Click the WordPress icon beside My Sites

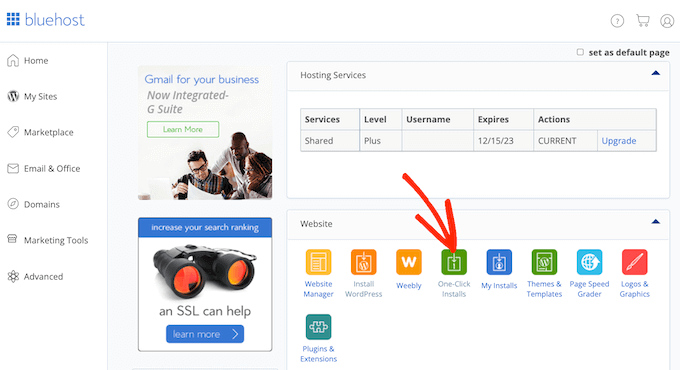[x=13, y=96]
